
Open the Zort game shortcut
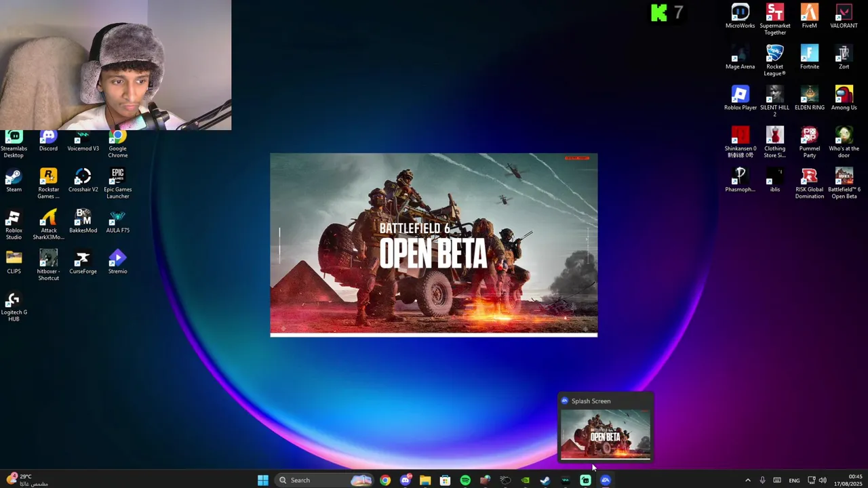[844, 58]
